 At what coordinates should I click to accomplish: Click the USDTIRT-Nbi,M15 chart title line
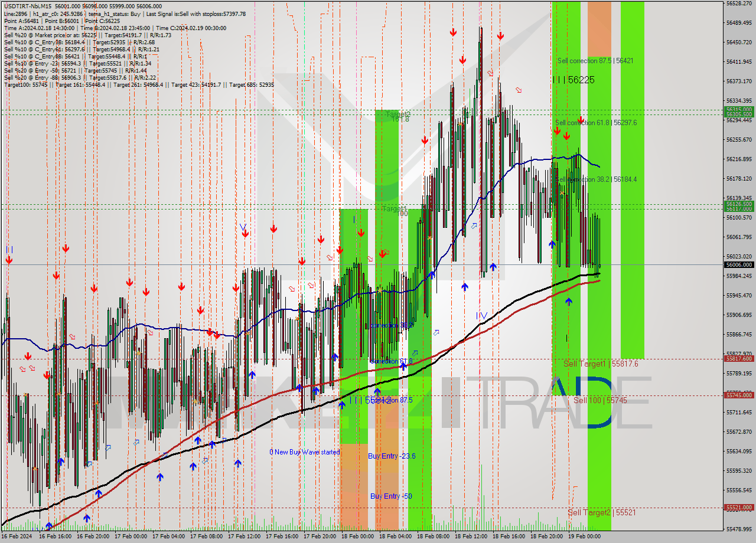[x=82, y=6]
